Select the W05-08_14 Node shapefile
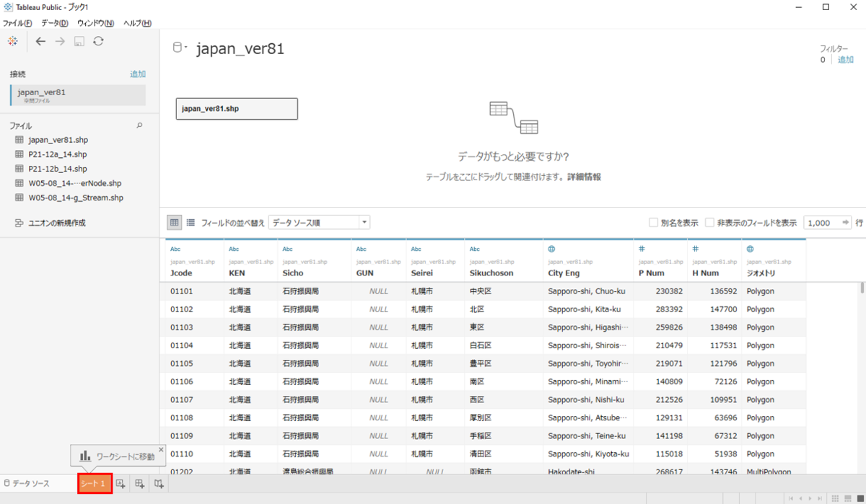 pyautogui.click(x=68, y=183)
